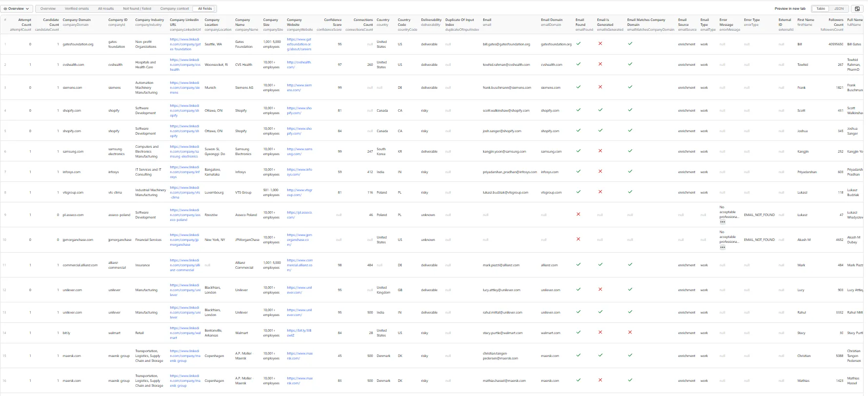Click followers count 40595650 cell
This screenshot has width=868, height=396.
tap(836, 44)
